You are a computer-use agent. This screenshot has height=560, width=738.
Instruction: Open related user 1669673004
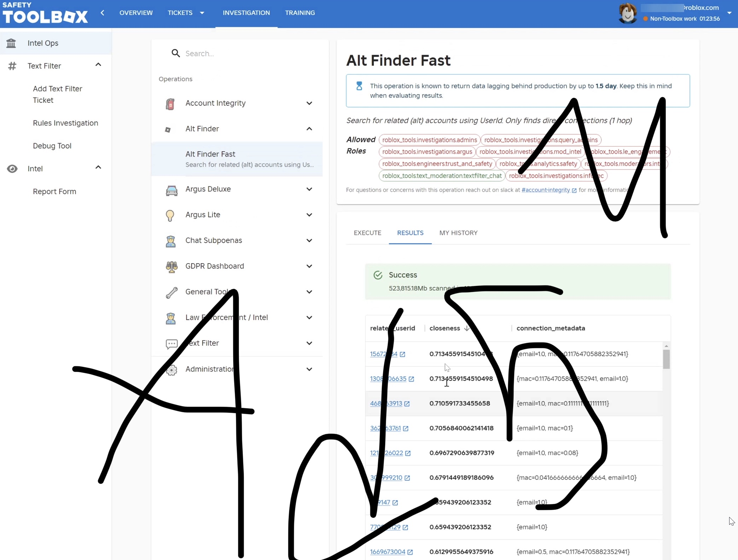click(x=388, y=552)
